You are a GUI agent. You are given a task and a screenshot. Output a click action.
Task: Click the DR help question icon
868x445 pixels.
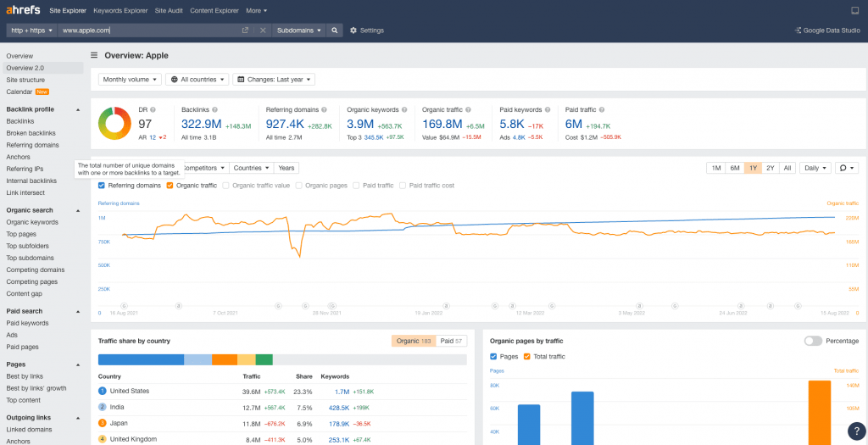[x=153, y=109]
